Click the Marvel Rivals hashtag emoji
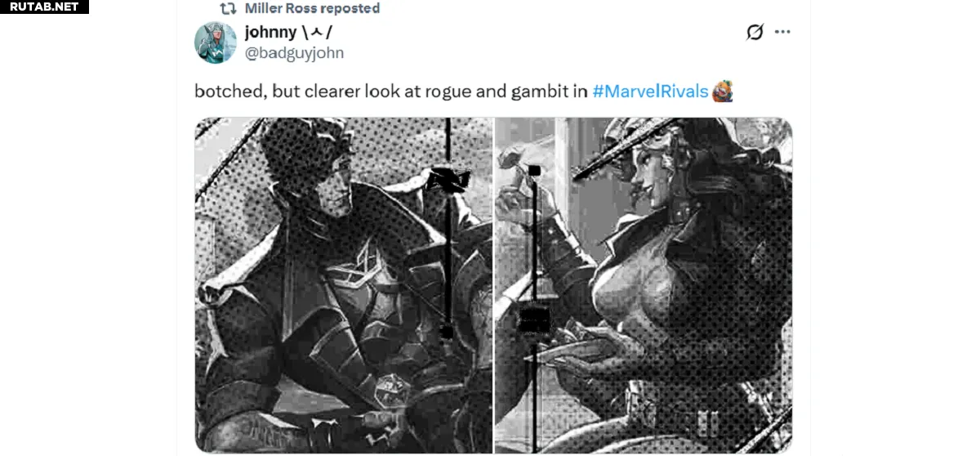Image resolution: width=980 pixels, height=456 pixels. pyautogui.click(x=722, y=91)
